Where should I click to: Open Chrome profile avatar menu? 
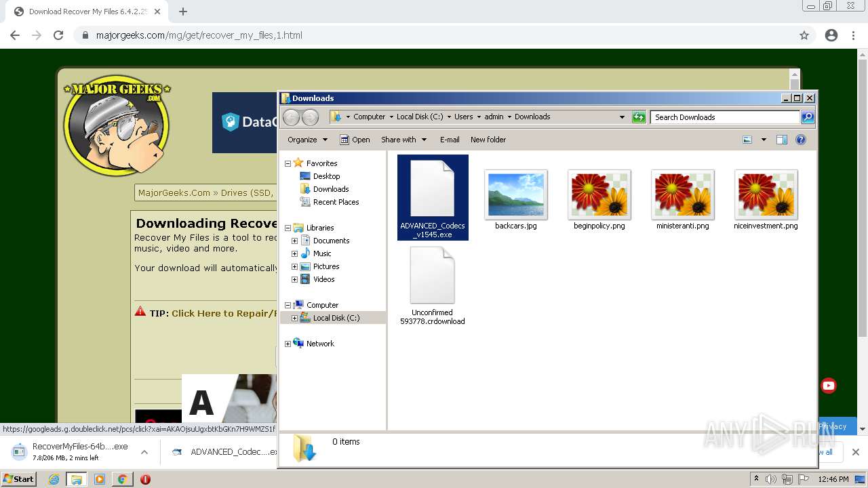(831, 35)
